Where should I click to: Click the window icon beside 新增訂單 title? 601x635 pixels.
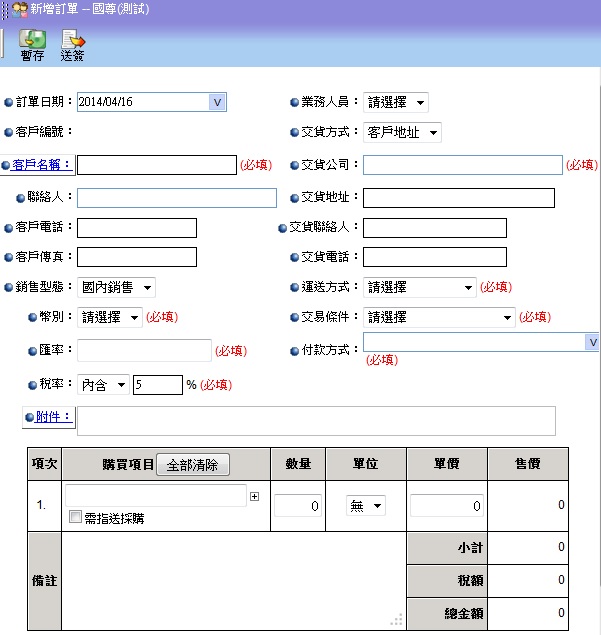pos(19,8)
